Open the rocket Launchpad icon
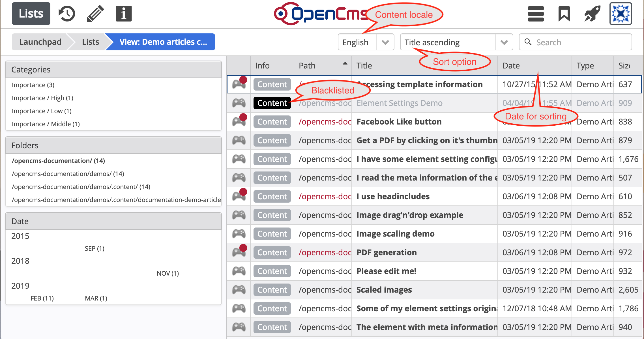 tap(592, 14)
